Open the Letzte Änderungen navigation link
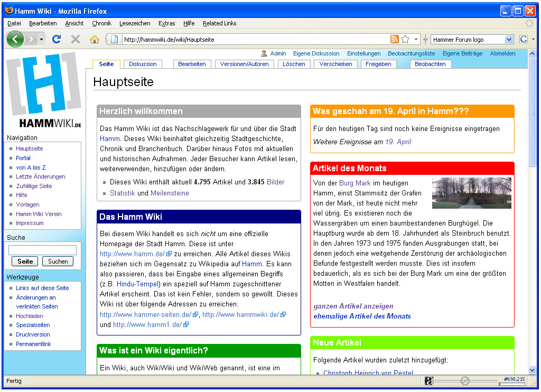This screenshot has height=392, width=541. [x=41, y=176]
